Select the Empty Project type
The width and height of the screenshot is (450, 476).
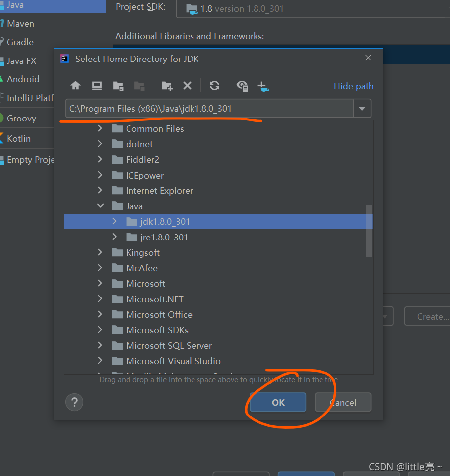26,159
